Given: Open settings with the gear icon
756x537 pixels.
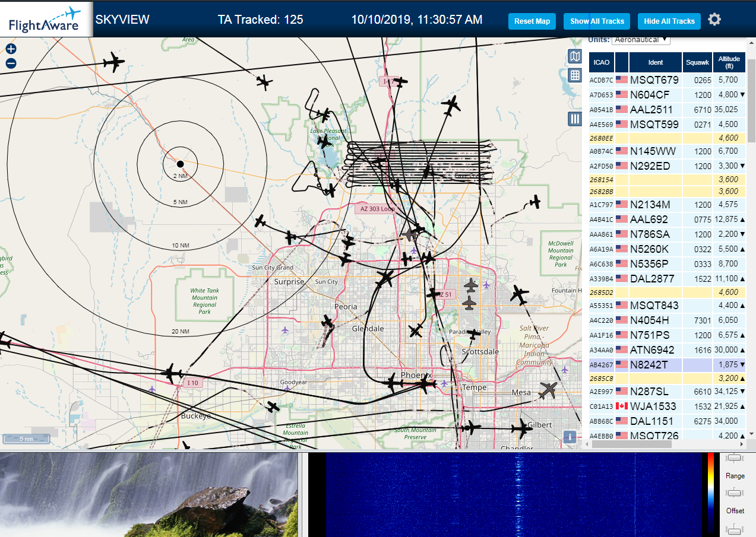Looking at the screenshot, I should coord(714,20).
